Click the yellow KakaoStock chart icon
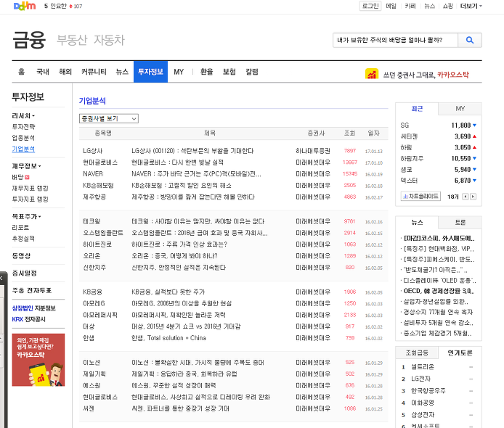Screen dimensions: 504x428 [x=372, y=75]
